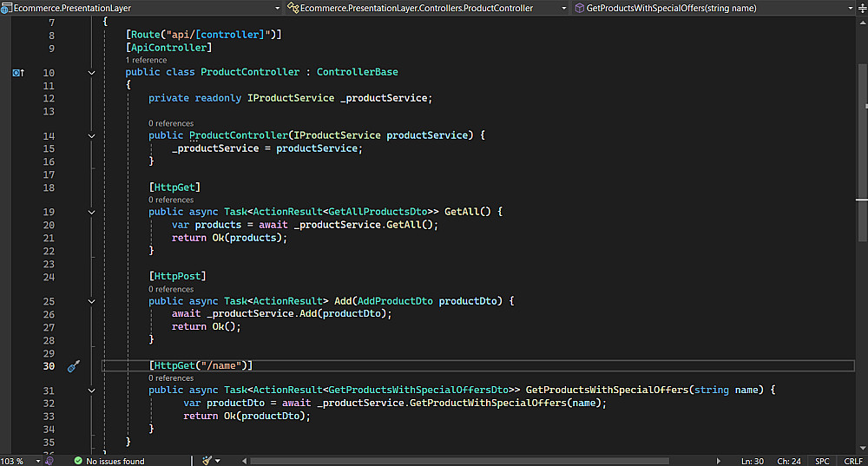
Task: Click the code cleanup broom icon
Action: click(207, 461)
